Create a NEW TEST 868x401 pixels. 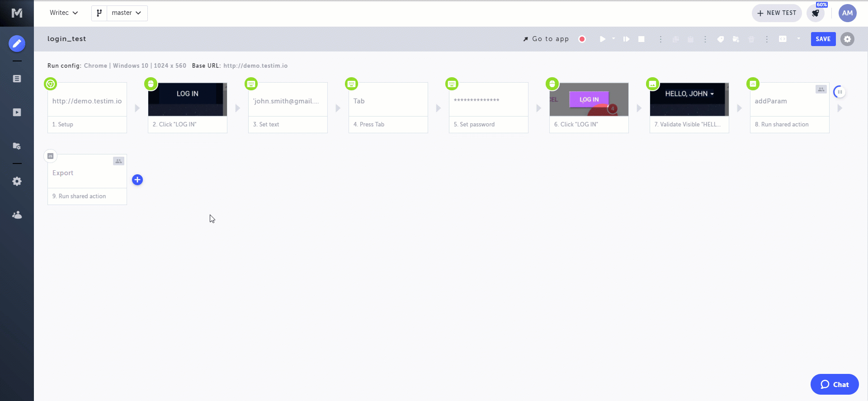tap(777, 13)
